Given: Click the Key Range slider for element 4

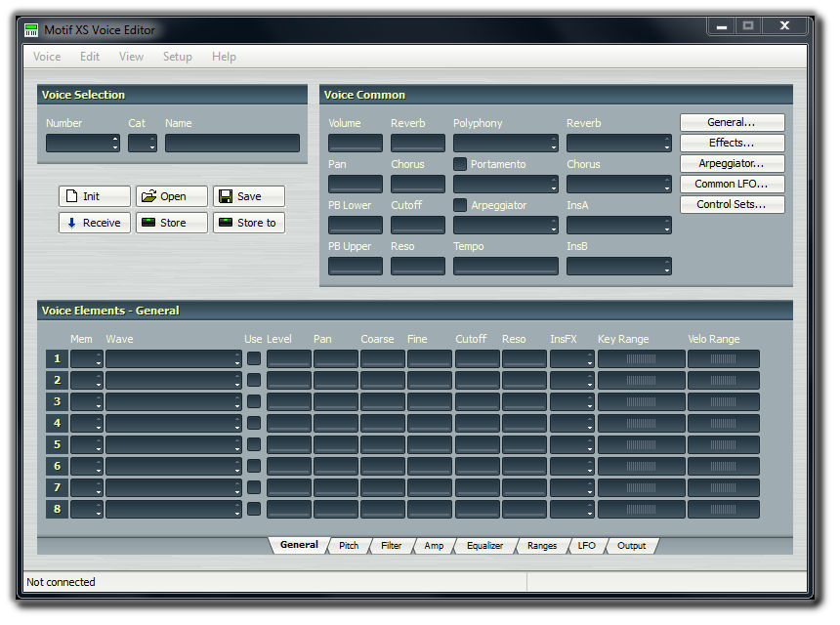Looking at the screenshot, I should (642, 423).
